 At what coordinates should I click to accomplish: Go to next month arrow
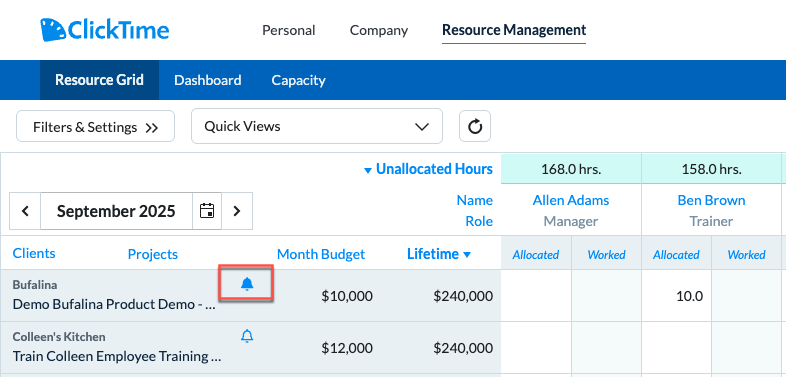click(x=237, y=211)
